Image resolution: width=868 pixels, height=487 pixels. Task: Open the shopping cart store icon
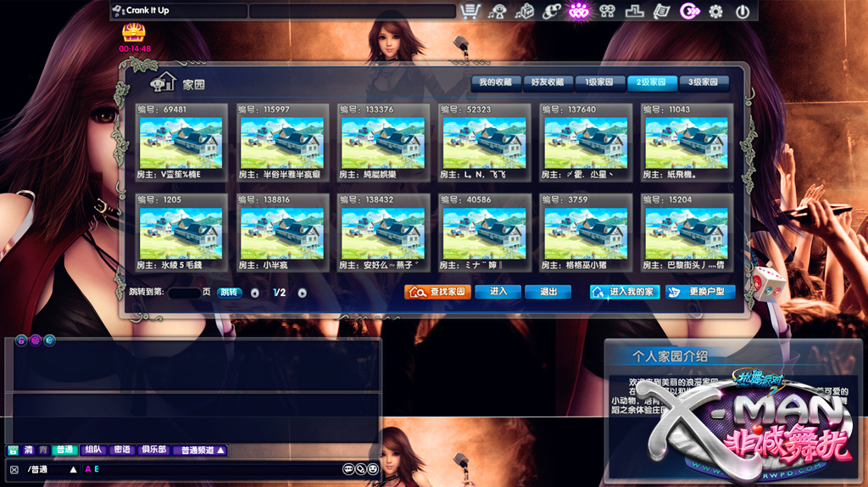pyautogui.click(x=470, y=11)
